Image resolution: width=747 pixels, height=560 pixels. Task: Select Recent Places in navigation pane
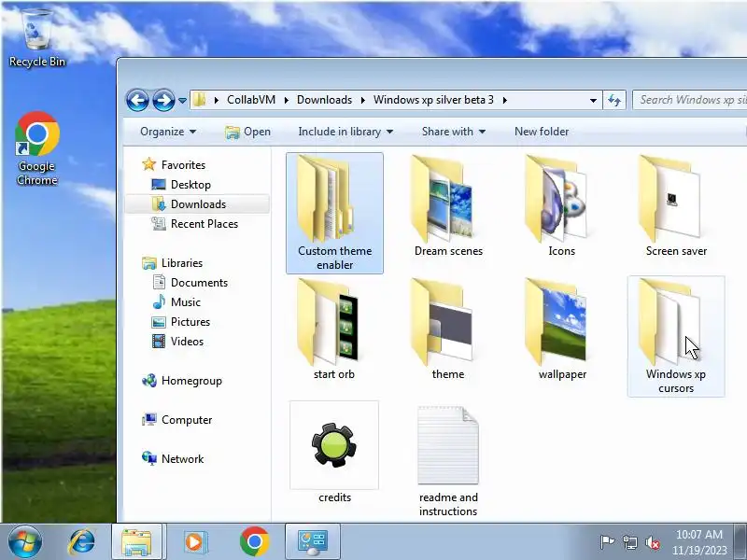[x=204, y=224]
